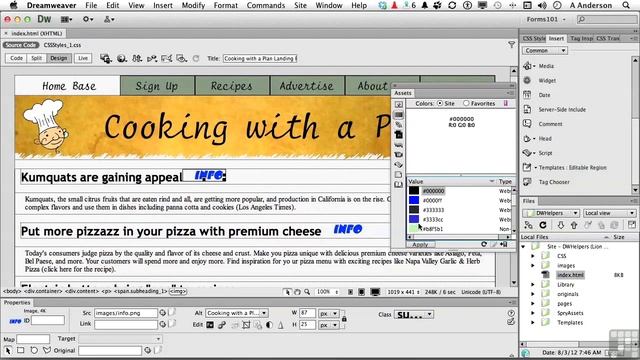Select the Colors category in Assets panel

(x=399, y=115)
